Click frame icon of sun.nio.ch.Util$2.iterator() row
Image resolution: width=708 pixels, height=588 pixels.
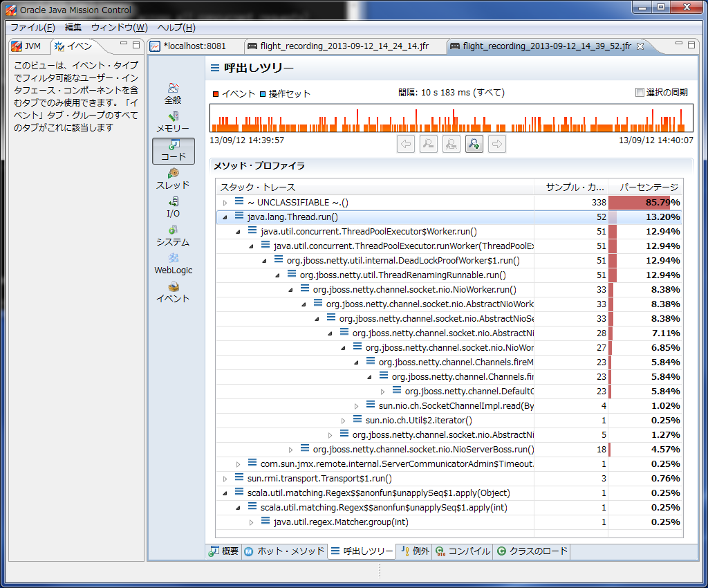[357, 419]
